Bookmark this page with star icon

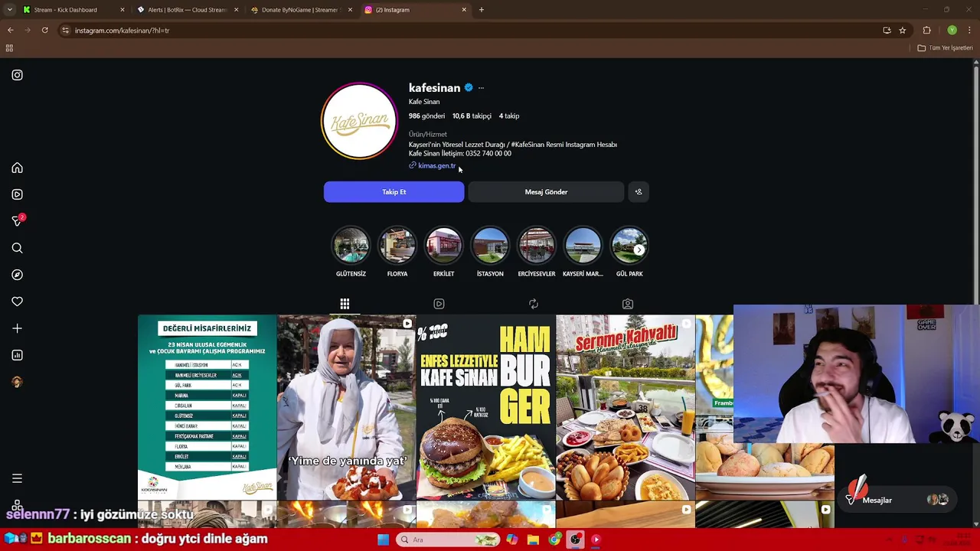903,31
